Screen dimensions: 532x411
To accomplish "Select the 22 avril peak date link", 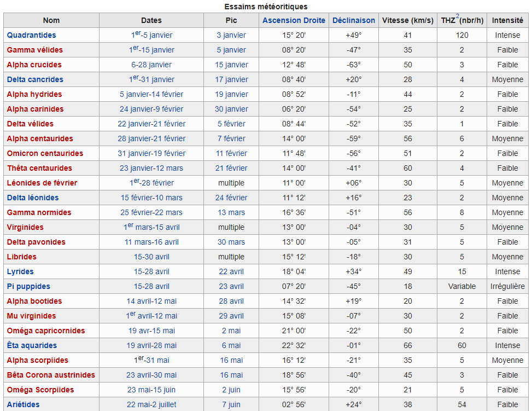I will click(x=231, y=272).
